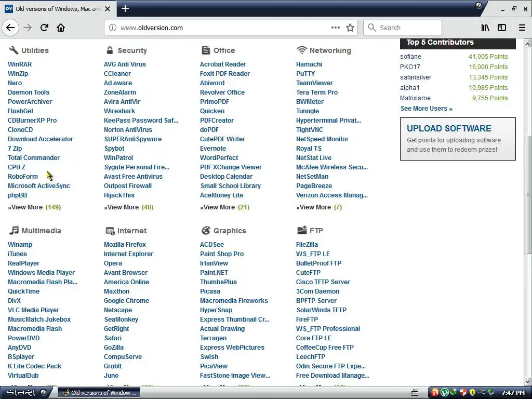532x399 pixels.
Task: Open the Acrobat Reader link
Action: pos(223,64)
